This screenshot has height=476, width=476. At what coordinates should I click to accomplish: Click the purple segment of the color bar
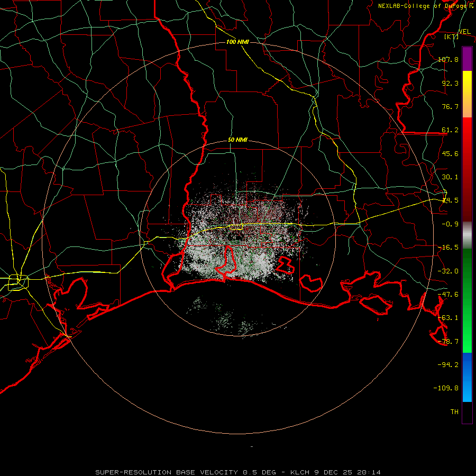point(467,59)
